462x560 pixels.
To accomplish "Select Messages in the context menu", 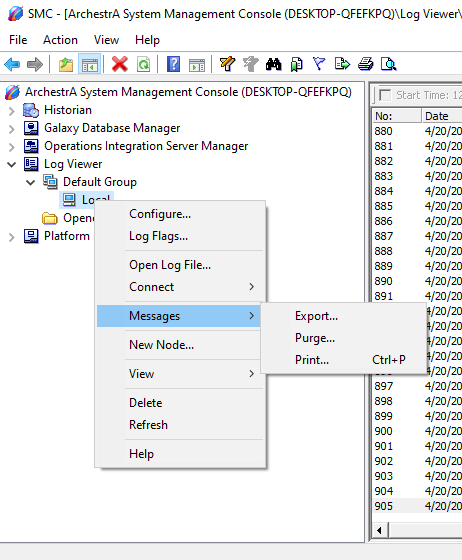I will click(179, 316).
